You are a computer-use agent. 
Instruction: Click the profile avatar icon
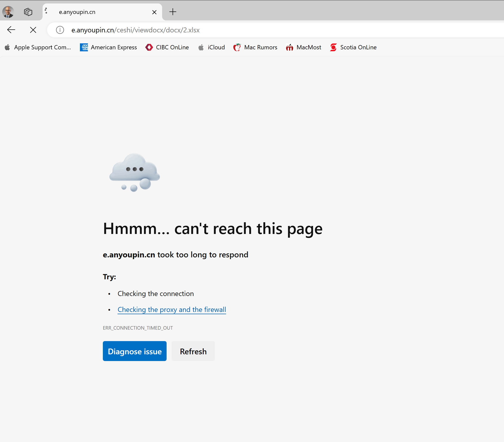coord(8,12)
